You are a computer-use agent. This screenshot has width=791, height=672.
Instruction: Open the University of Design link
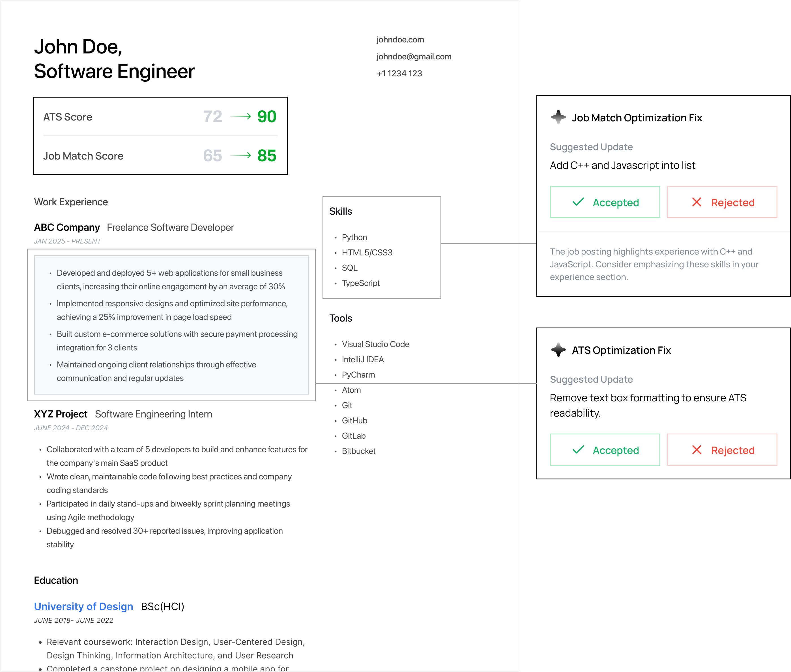click(83, 606)
